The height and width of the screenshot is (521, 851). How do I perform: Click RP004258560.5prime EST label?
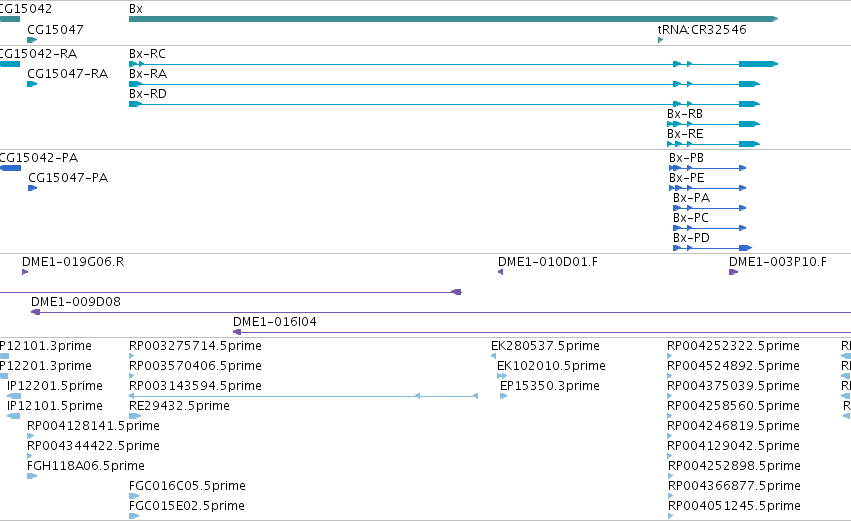[x=733, y=406]
